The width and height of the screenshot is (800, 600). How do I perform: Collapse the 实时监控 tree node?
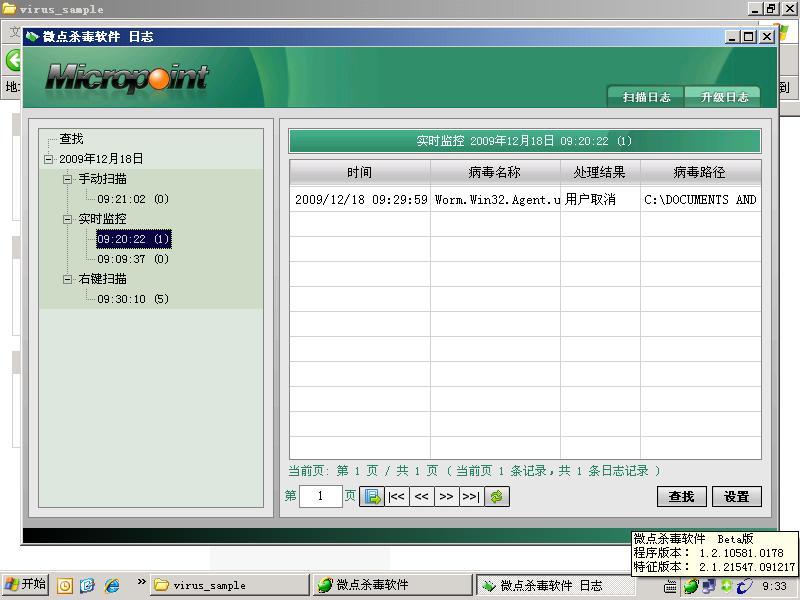pos(67,219)
